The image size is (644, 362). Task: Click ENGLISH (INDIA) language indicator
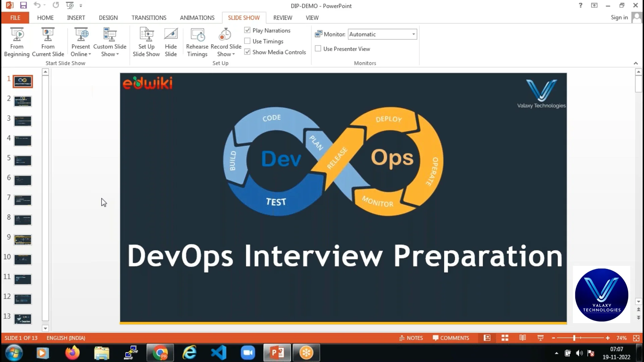[x=66, y=338]
